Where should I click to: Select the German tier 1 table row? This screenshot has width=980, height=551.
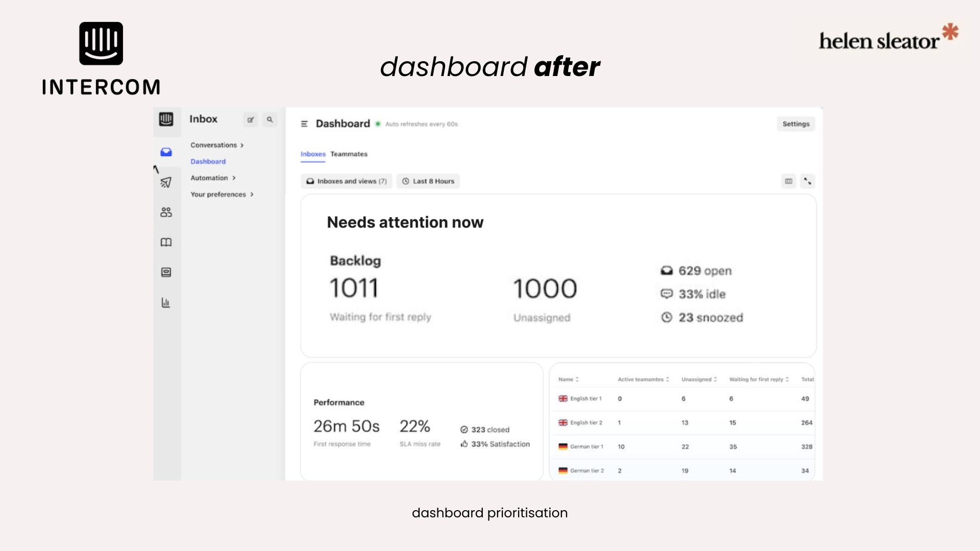click(x=587, y=446)
